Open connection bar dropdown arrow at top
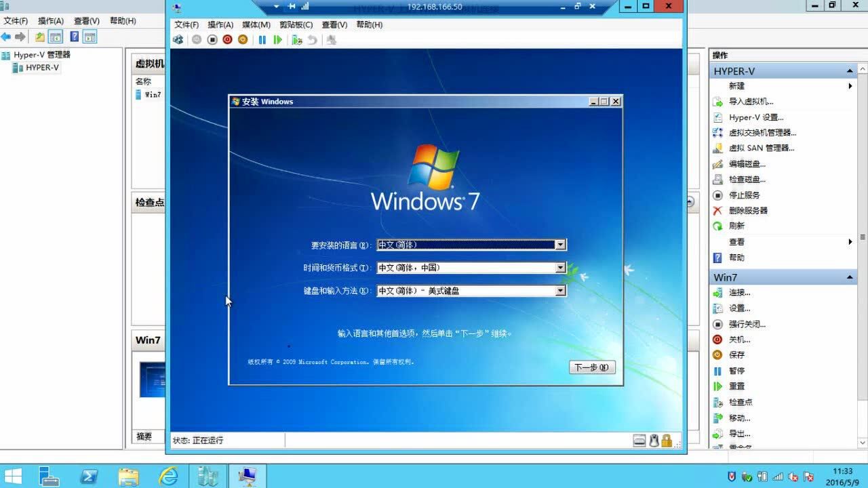This screenshot has width=868, height=488. tap(277, 7)
